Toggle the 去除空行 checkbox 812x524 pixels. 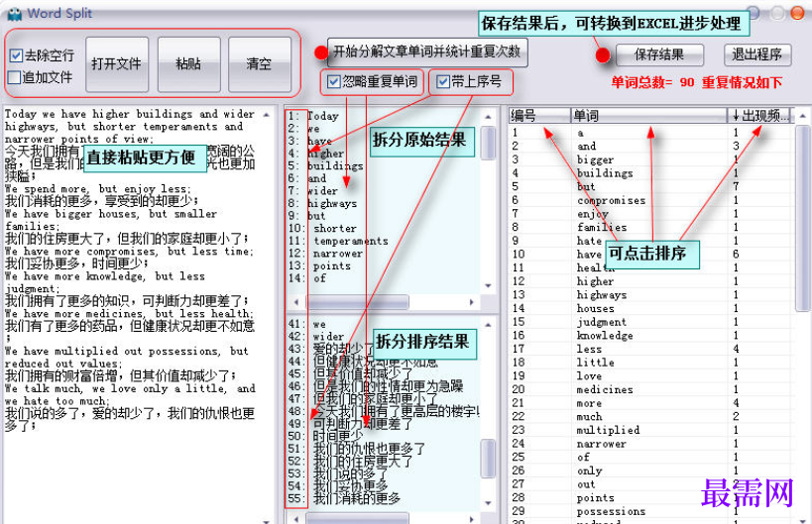pyautogui.click(x=16, y=55)
